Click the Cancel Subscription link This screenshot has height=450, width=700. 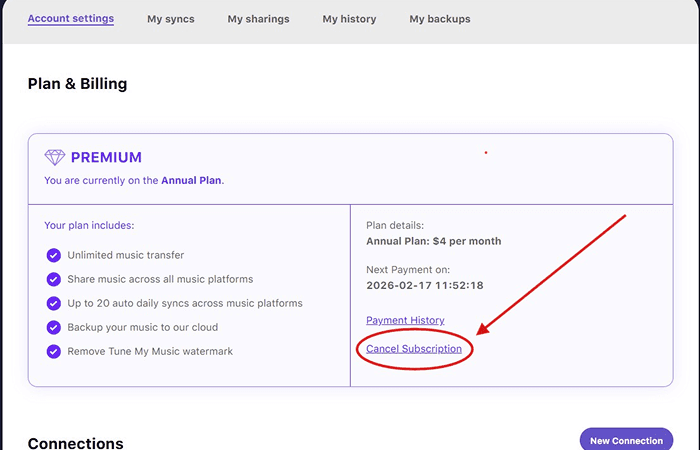coord(414,349)
